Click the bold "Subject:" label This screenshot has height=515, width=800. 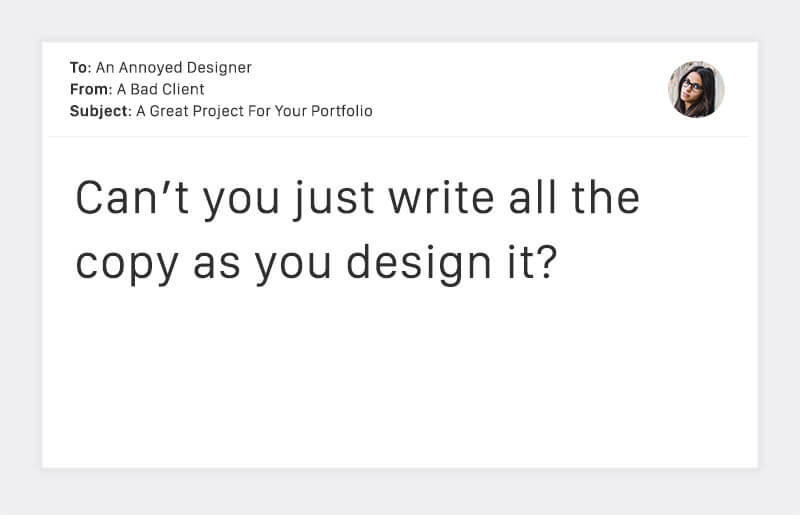coord(100,111)
